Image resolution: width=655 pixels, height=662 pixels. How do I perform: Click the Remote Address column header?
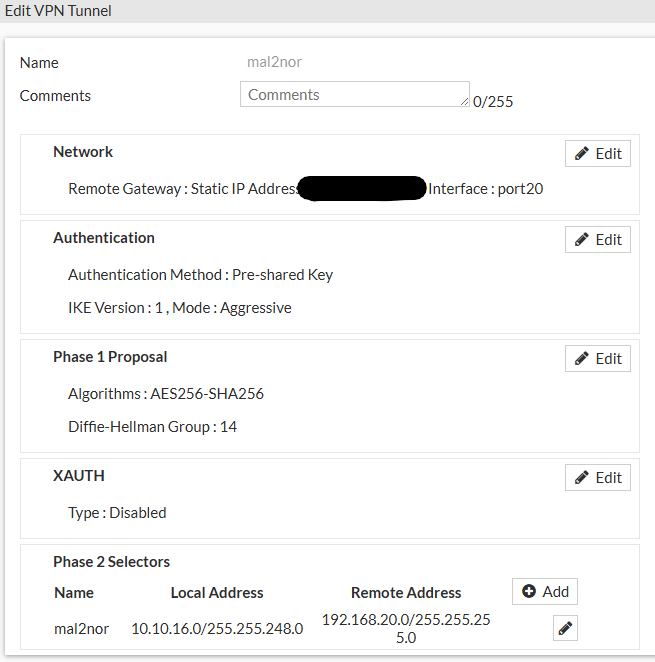[406, 593]
